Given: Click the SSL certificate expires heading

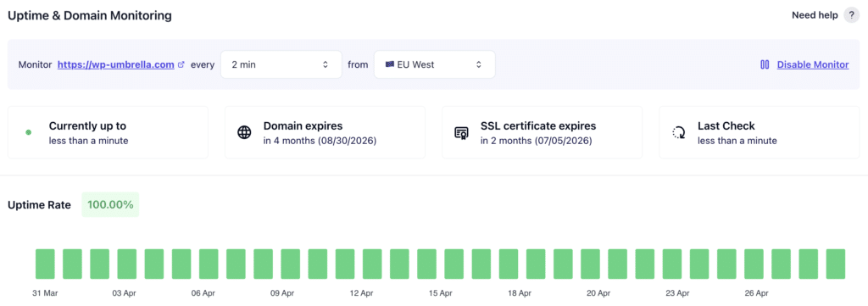Looking at the screenshot, I should click(538, 126).
